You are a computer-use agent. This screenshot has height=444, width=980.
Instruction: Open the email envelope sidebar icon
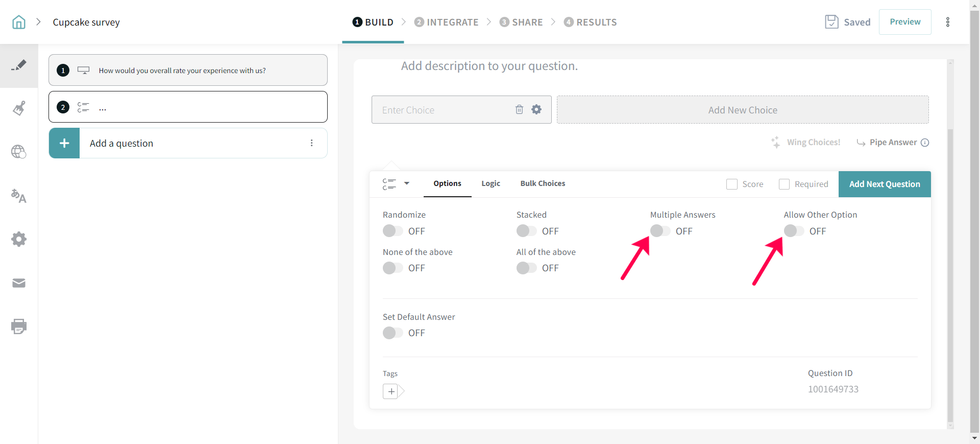[19, 283]
